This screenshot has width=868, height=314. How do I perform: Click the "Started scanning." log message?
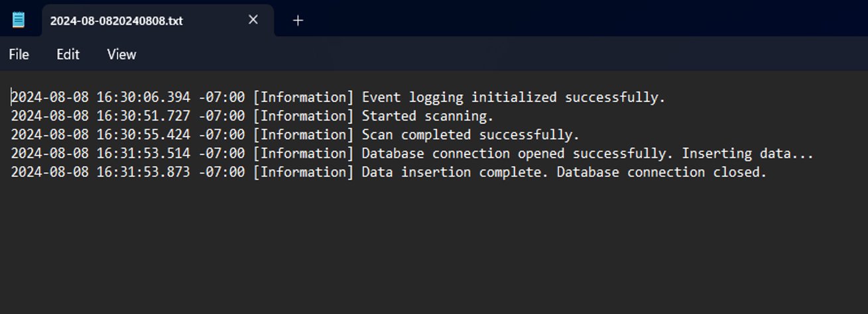coord(427,116)
